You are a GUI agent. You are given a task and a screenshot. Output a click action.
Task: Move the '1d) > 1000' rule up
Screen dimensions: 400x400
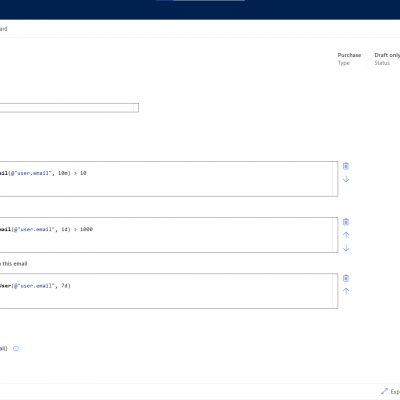346,235
